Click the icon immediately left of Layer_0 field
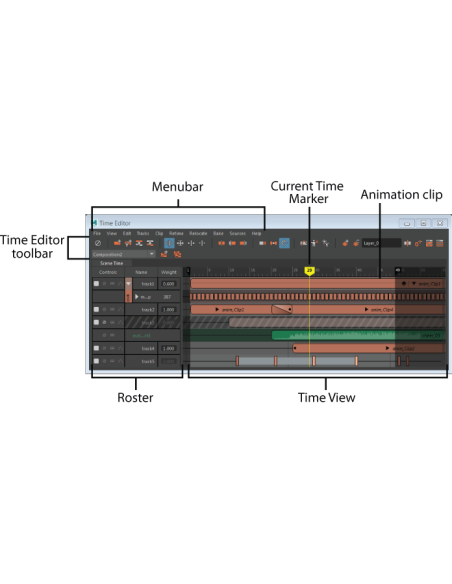Viewport: 452px width, 584px height. click(356, 243)
